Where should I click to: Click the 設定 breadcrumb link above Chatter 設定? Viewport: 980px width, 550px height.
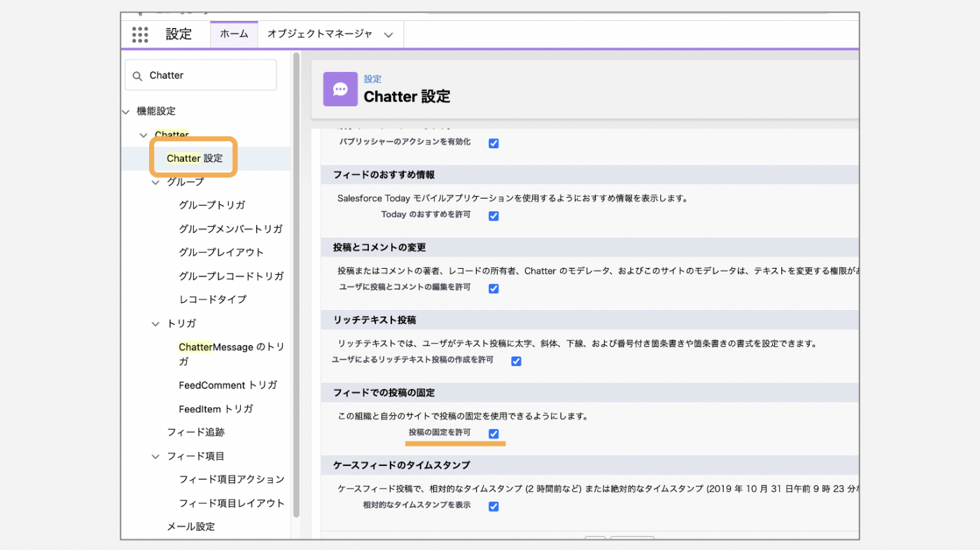tap(372, 79)
